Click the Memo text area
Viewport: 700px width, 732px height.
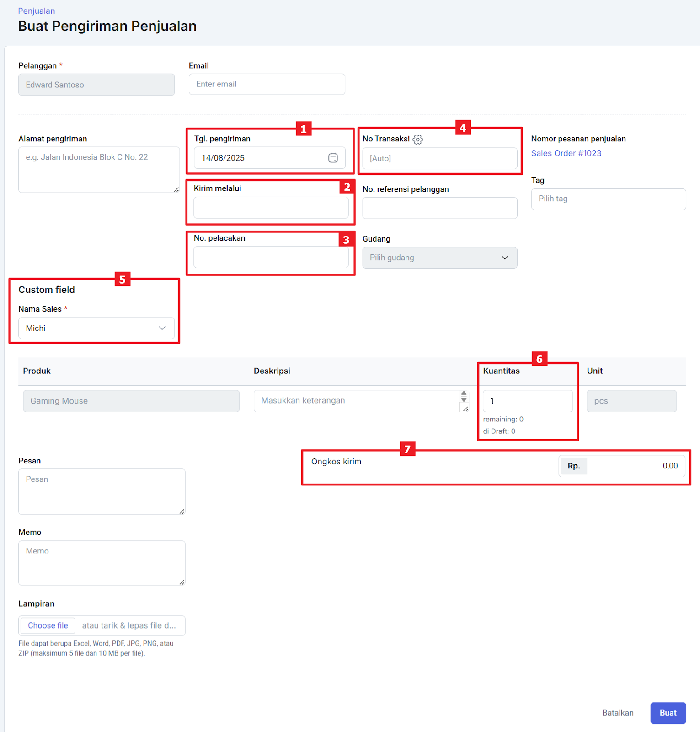[102, 563]
